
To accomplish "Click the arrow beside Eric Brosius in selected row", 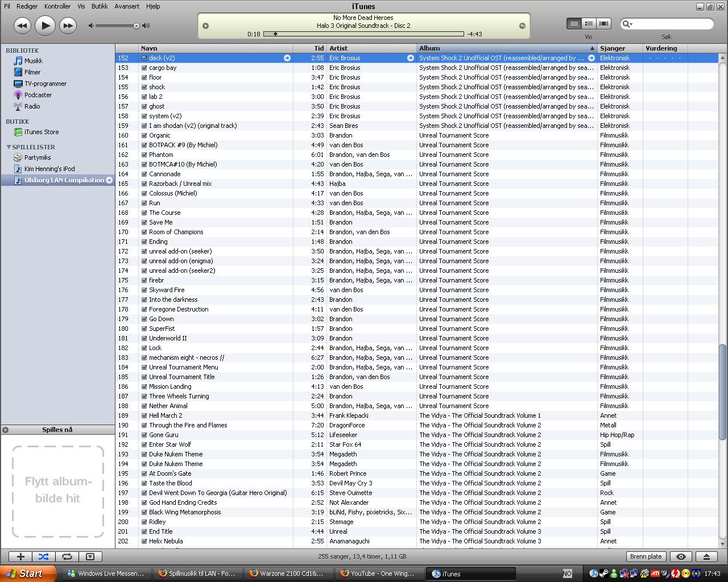I will pos(411,58).
